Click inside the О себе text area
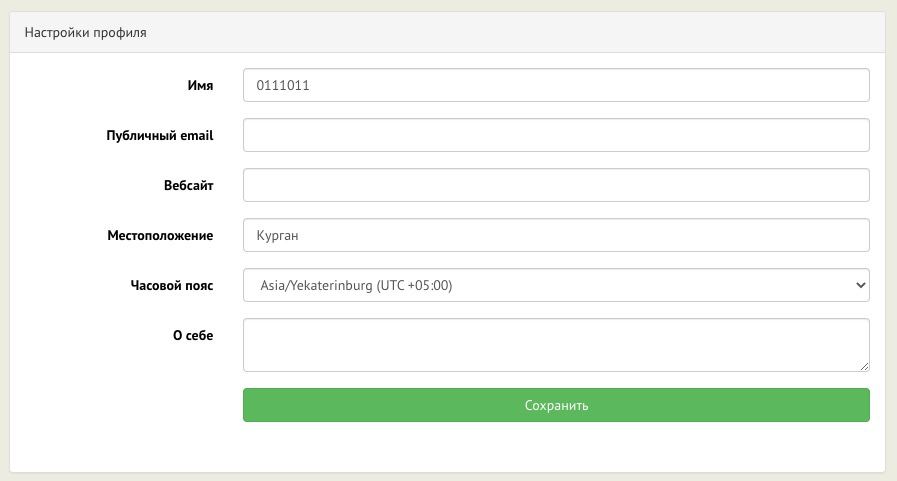The height and width of the screenshot is (481, 897). 556,345
